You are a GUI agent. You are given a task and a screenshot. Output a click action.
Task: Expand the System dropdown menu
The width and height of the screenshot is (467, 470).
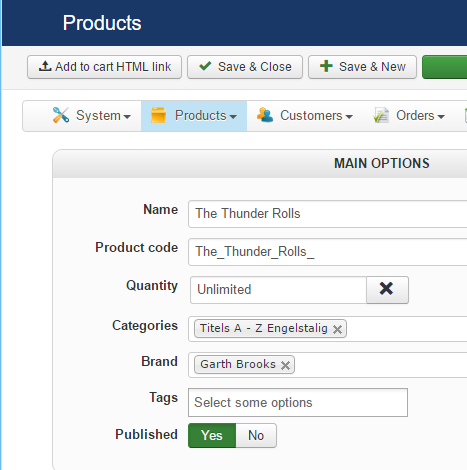click(92, 116)
